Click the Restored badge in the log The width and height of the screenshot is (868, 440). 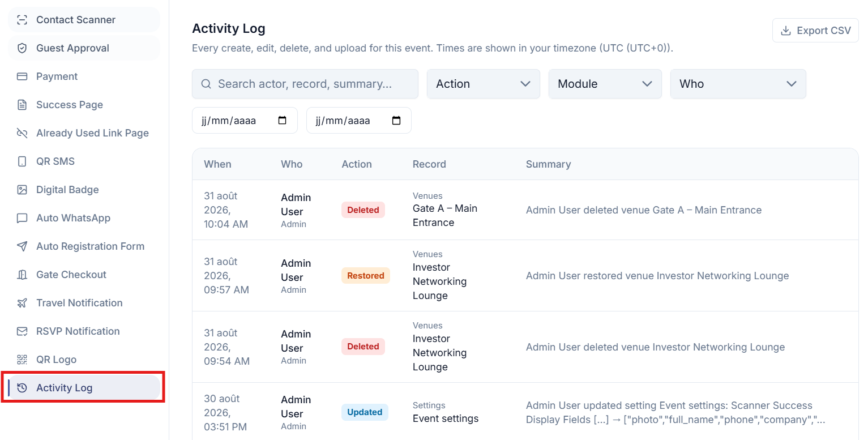pyautogui.click(x=366, y=276)
